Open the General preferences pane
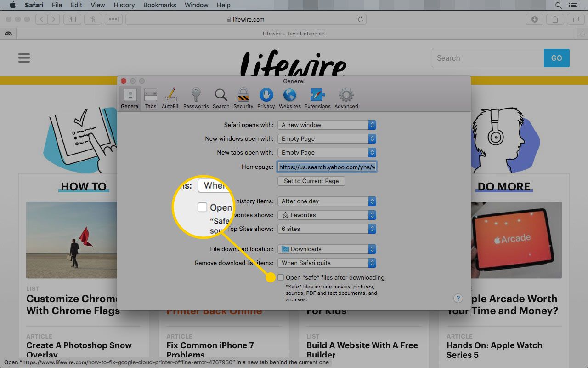The width and height of the screenshot is (588, 368). [x=130, y=98]
